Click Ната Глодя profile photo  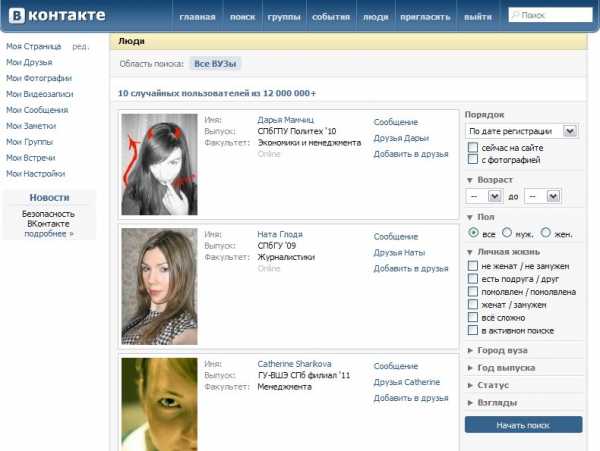(159, 287)
